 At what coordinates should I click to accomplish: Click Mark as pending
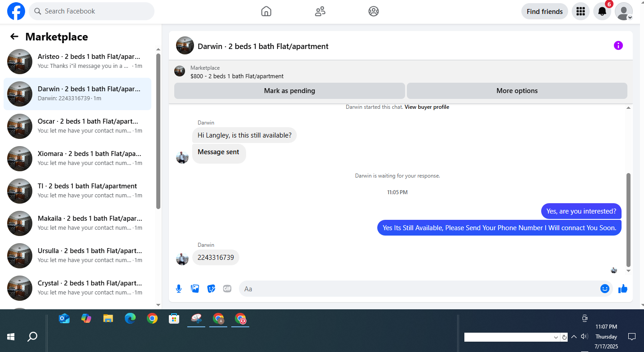[x=290, y=91]
